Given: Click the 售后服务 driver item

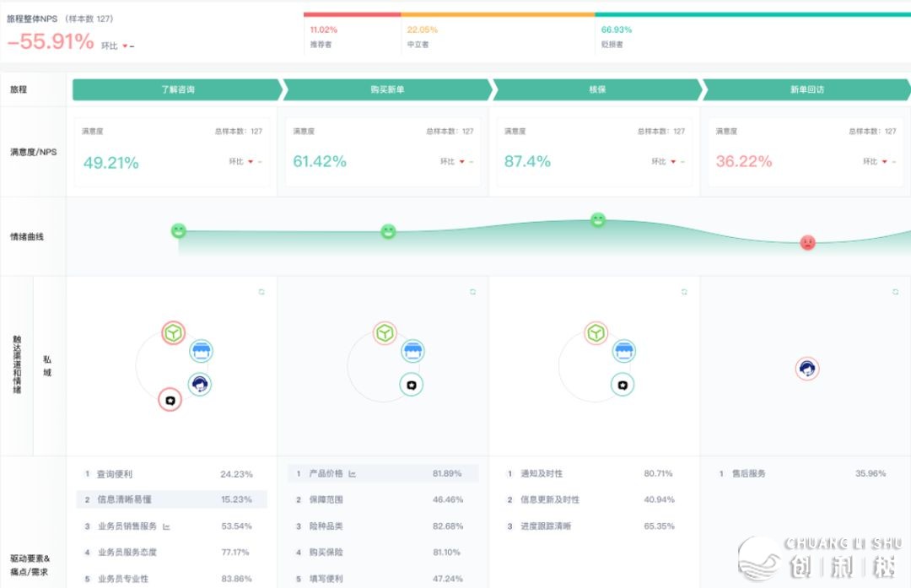Looking at the screenshot, I should click(749, 473).
